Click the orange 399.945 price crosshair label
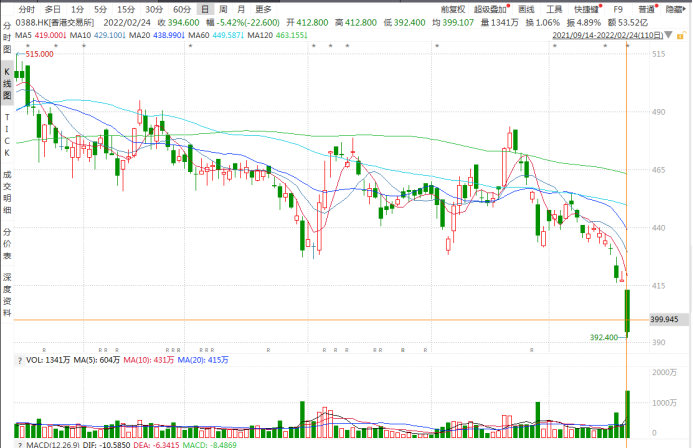 [664, 319]
